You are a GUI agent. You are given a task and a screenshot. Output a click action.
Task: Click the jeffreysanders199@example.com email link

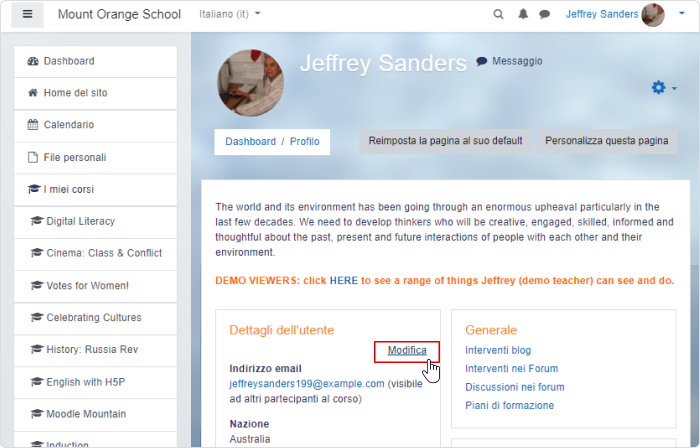tap(307, 384)
